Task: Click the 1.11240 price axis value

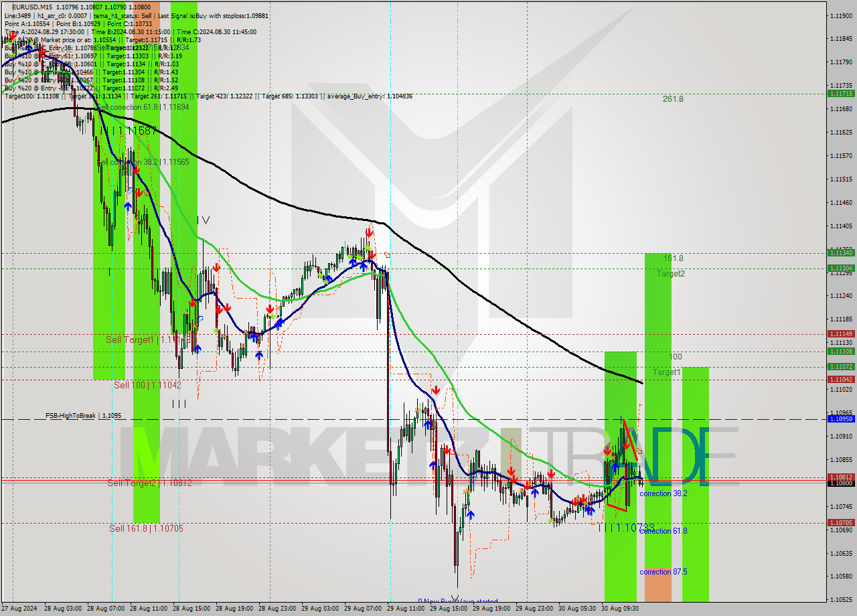Action: click(841, 296)
